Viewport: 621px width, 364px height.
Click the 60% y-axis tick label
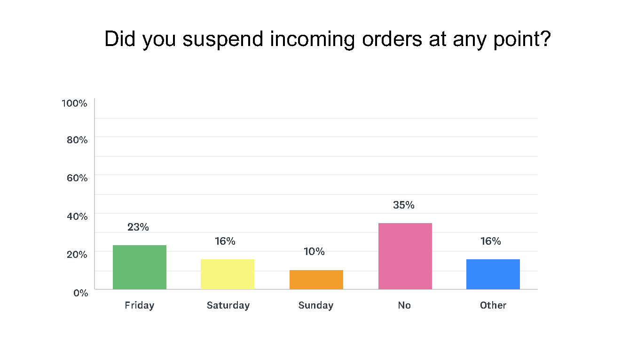(77, 178)
